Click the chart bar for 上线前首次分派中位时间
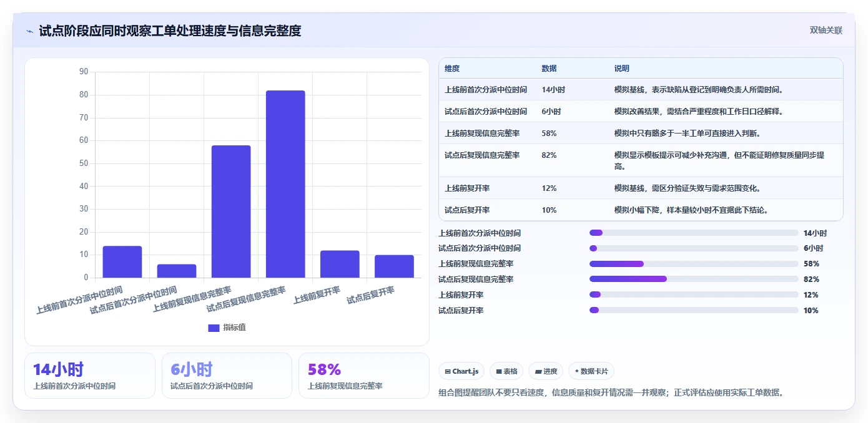This screenshot has width=868, height=423. (x=122, y=262)
